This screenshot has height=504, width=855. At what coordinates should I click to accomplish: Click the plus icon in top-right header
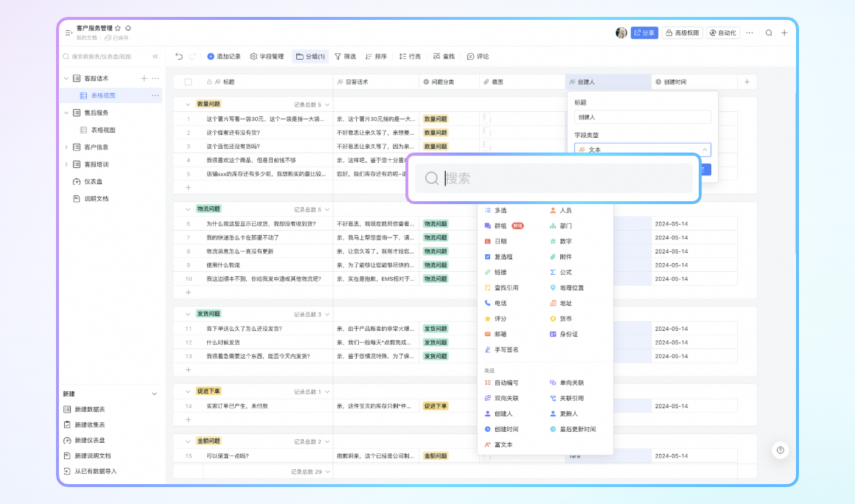click(784, 32)
